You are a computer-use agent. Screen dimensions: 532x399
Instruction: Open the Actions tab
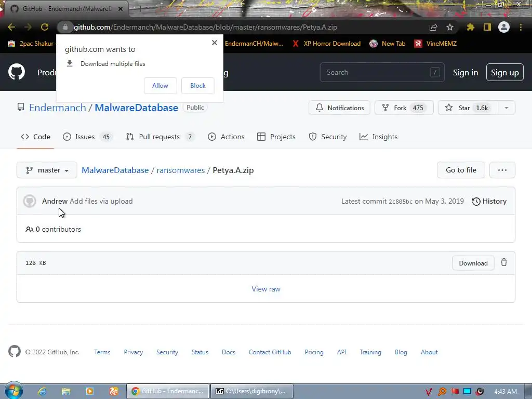226,137
